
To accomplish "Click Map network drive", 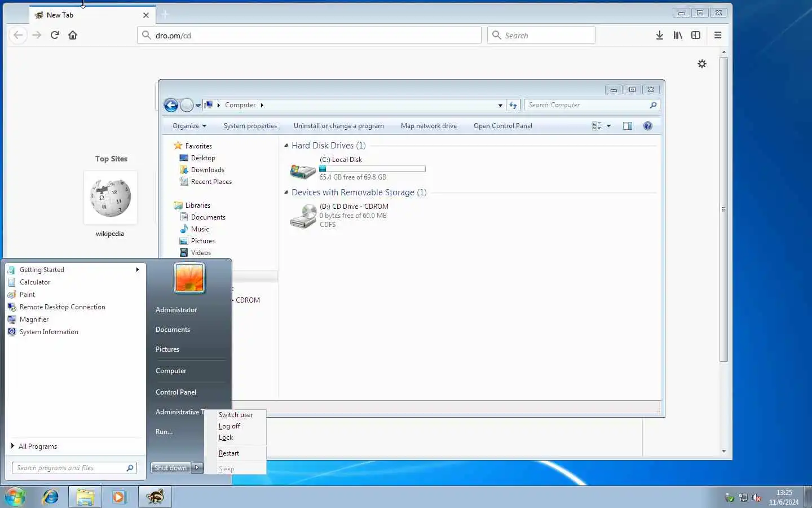I will pyautogui.click(x=429, y=126).
